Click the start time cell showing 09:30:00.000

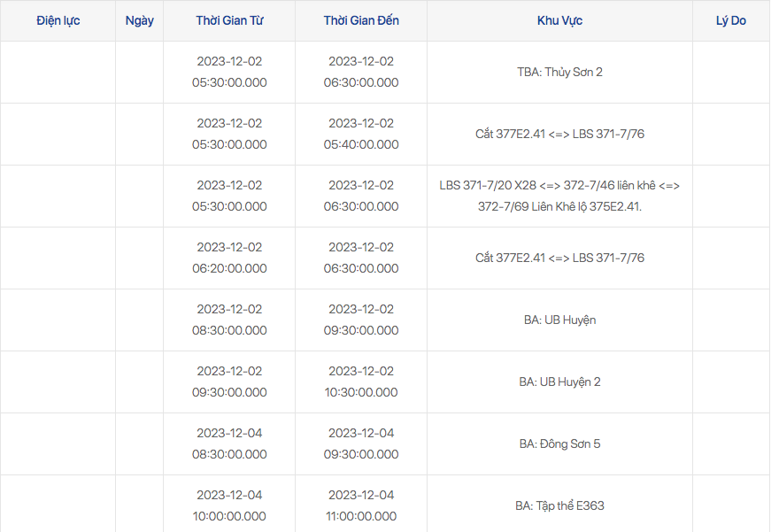click(x=229, y=382)
